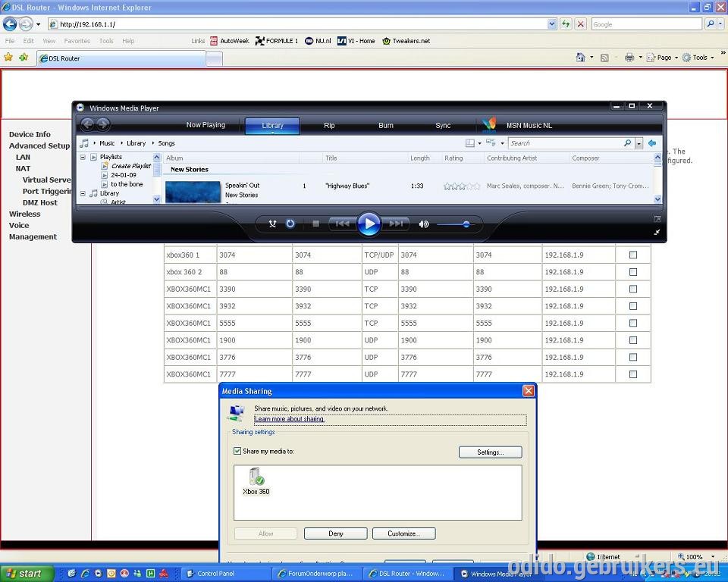Collapse the Playlists tree node

pyautogui.click(x=83, y=157)
